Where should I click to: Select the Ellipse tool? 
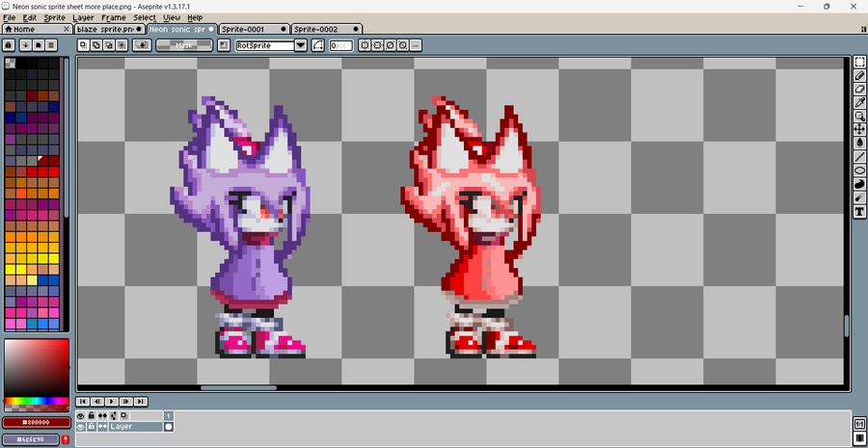coord(859,171)
